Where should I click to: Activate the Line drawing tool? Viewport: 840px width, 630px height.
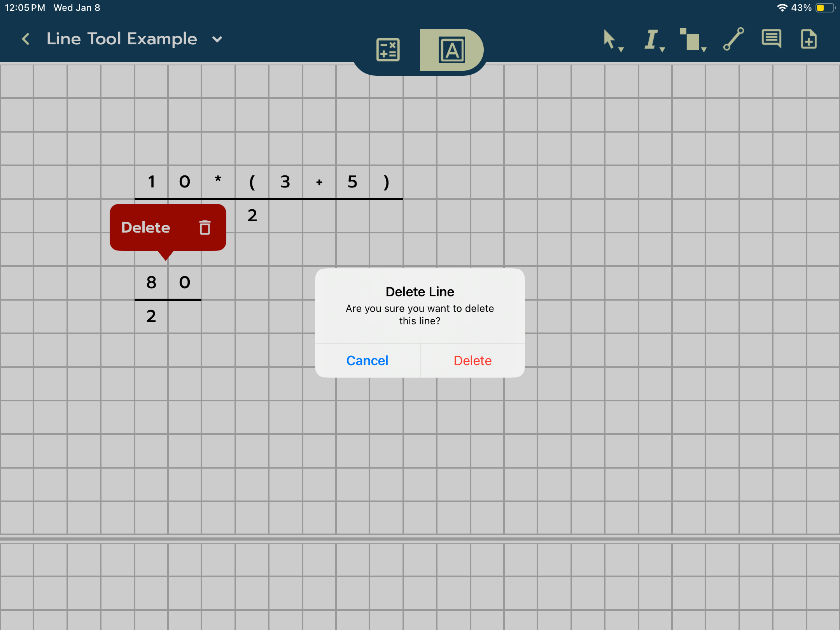tap(733, 39)
